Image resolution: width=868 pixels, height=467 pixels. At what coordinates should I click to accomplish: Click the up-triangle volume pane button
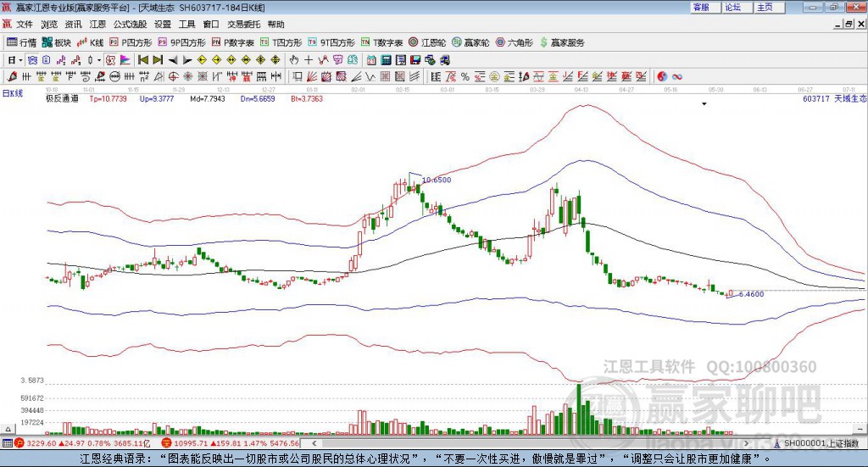click(8, 429)
